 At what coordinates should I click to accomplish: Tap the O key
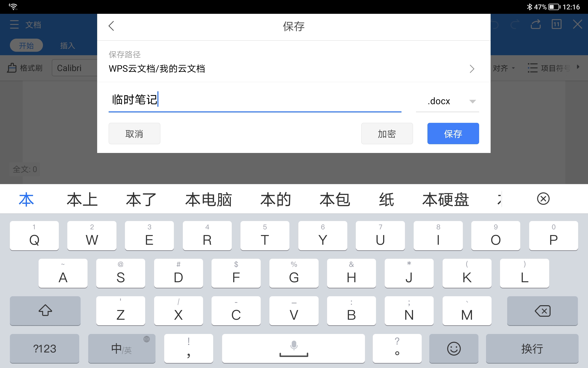click(496, 235)
